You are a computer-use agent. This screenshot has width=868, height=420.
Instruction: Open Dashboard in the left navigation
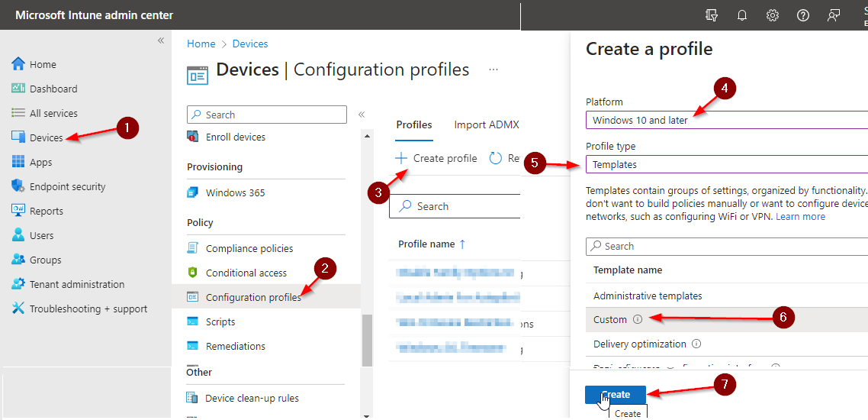(x=44, y=89)
